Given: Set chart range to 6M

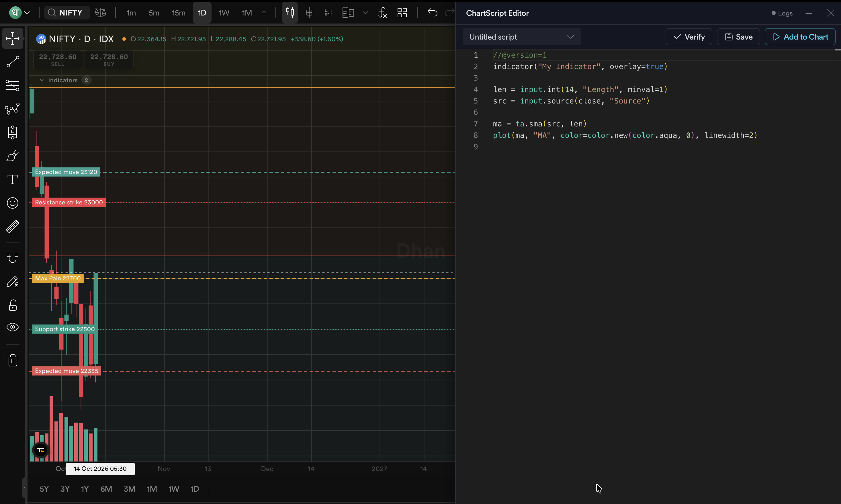Looking at the screenshot, I should [x=106, y=489].
